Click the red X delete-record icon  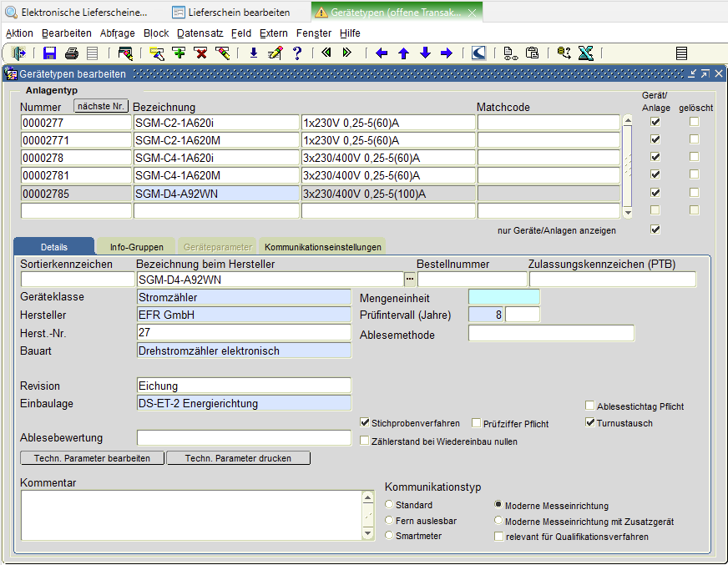click(200, 53)
